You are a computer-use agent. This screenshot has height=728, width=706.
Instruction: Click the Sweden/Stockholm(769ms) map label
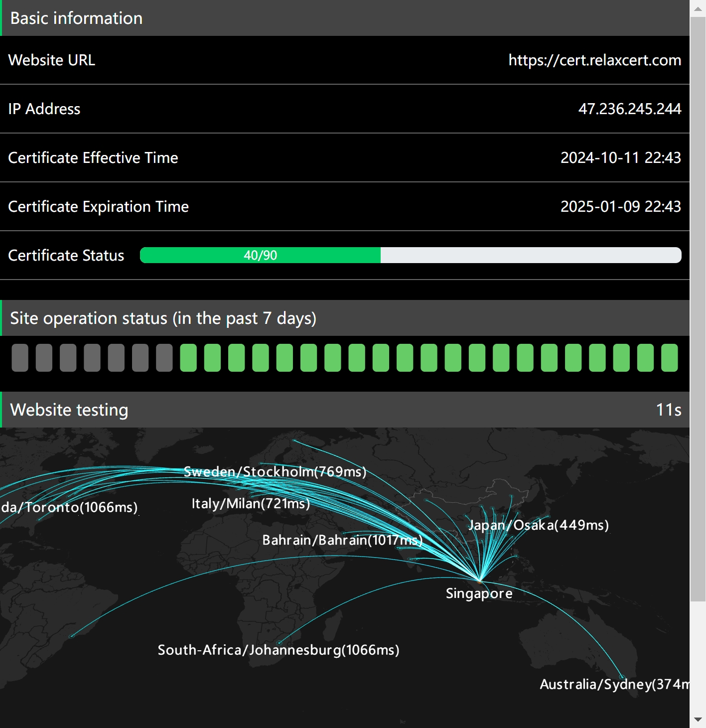click(x=275, y=471)
